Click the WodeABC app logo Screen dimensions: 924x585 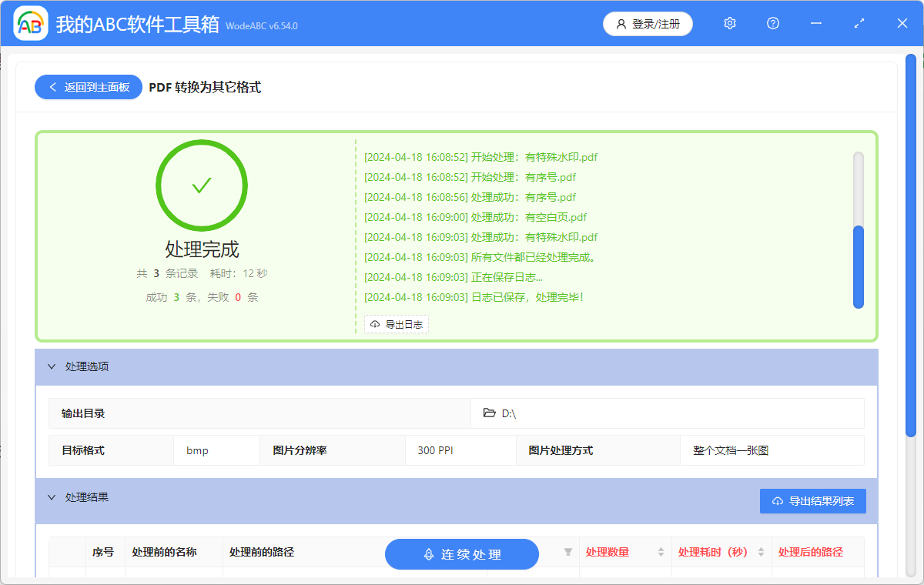click(30, 23)
